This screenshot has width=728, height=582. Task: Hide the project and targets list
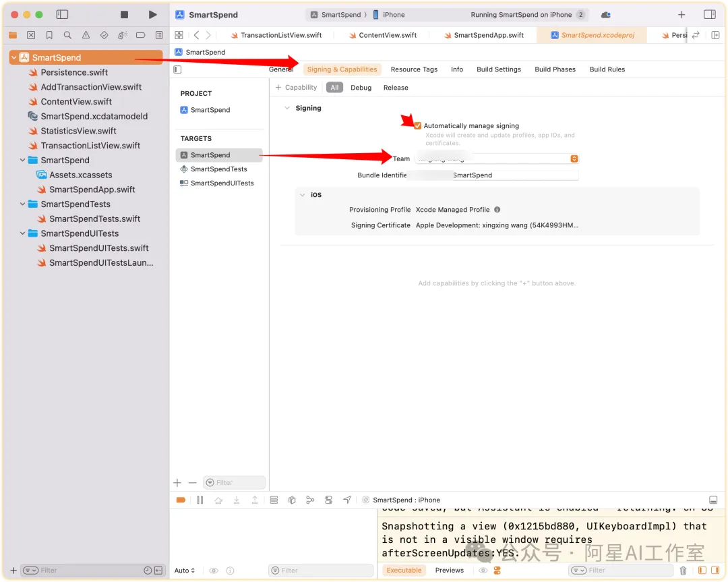click(177, 69)
